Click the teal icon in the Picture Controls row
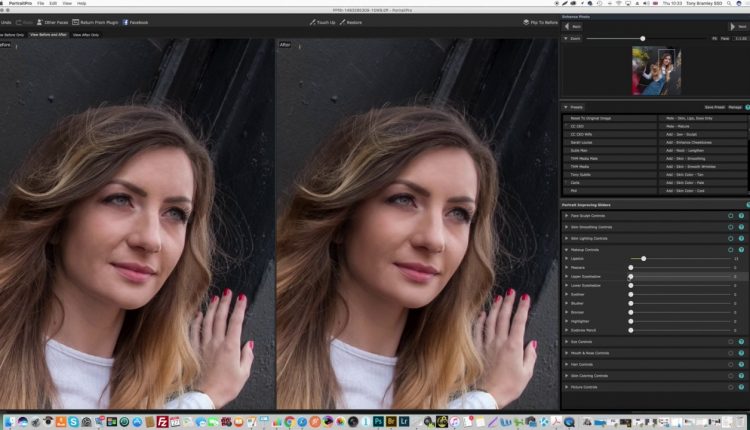The height and width of the screenshot is (430, 750). [741, 387]
